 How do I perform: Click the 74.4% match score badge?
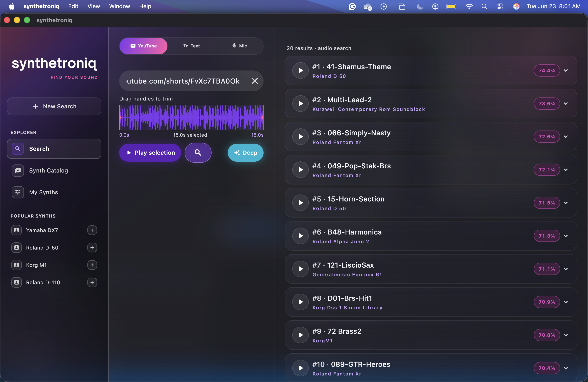tap(547, 71)
